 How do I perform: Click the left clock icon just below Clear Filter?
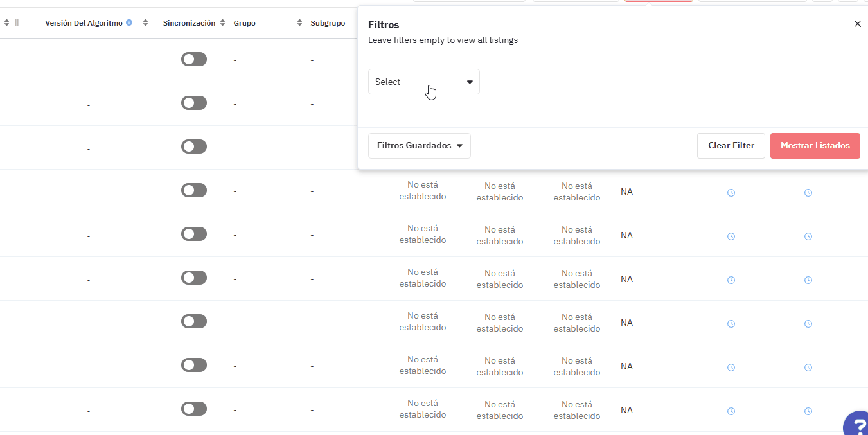731,193
